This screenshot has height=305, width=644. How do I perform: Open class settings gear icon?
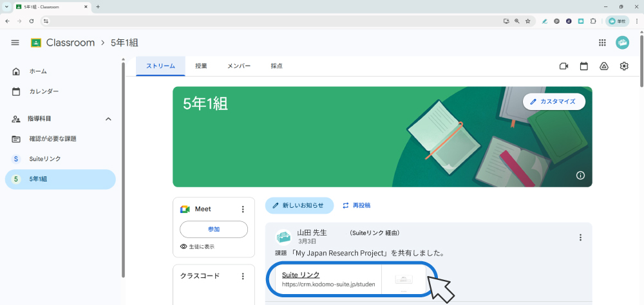pos(624,66)
